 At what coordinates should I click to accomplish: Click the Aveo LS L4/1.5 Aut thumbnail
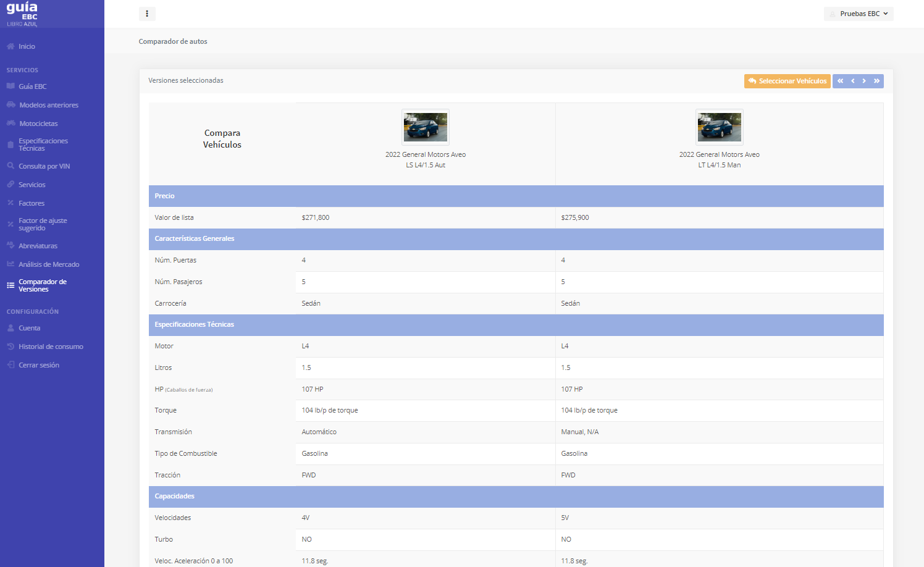click(x=426, y=127)
